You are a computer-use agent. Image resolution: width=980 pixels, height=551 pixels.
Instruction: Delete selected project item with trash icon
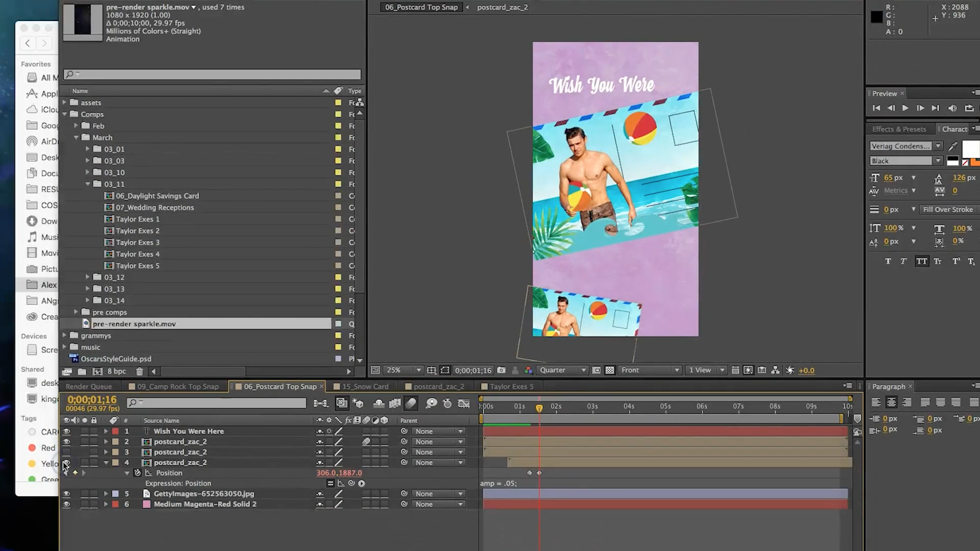click(139, 371)
